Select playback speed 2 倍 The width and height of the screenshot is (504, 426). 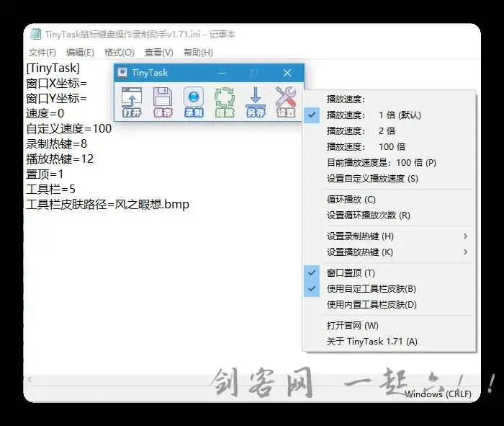[389, 131]
